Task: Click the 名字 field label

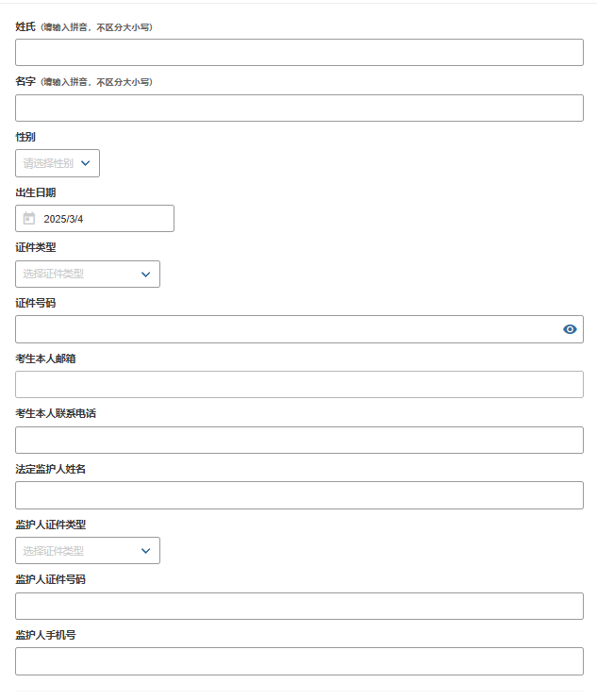Action: [x=25, y=82]
